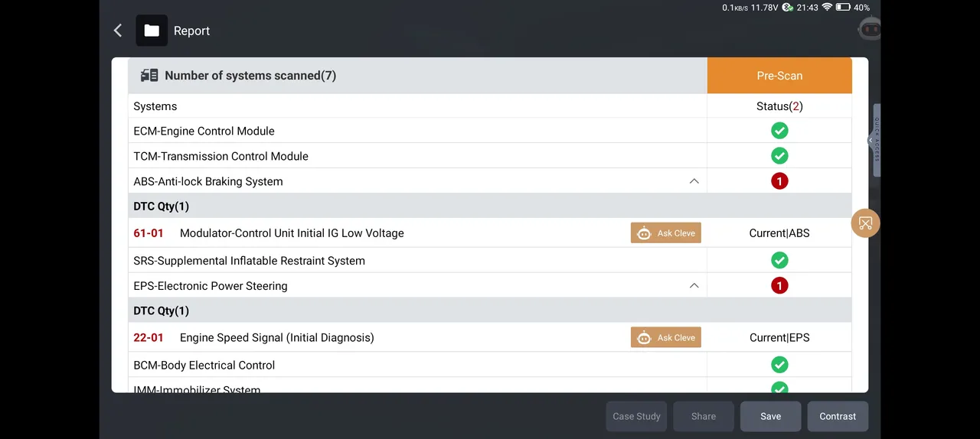The image size is (980, 439).
Task: Open the Report folder icon
Action: tap(152, 31)
